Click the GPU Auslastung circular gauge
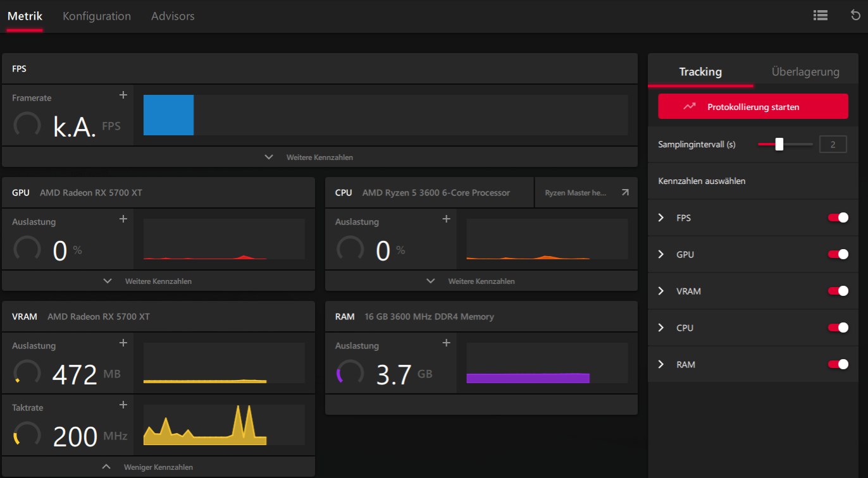Screen dimensions: 868x478 coord(27,250)
